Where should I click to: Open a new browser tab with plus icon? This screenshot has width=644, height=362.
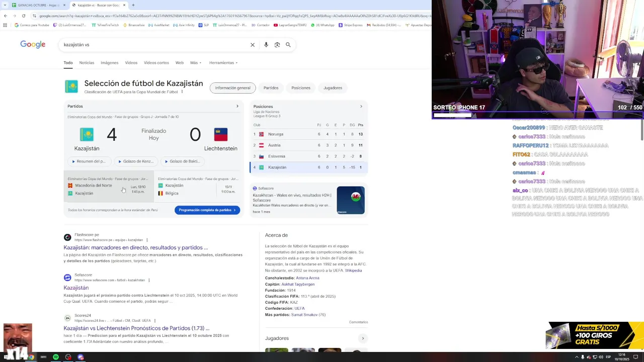133,5
